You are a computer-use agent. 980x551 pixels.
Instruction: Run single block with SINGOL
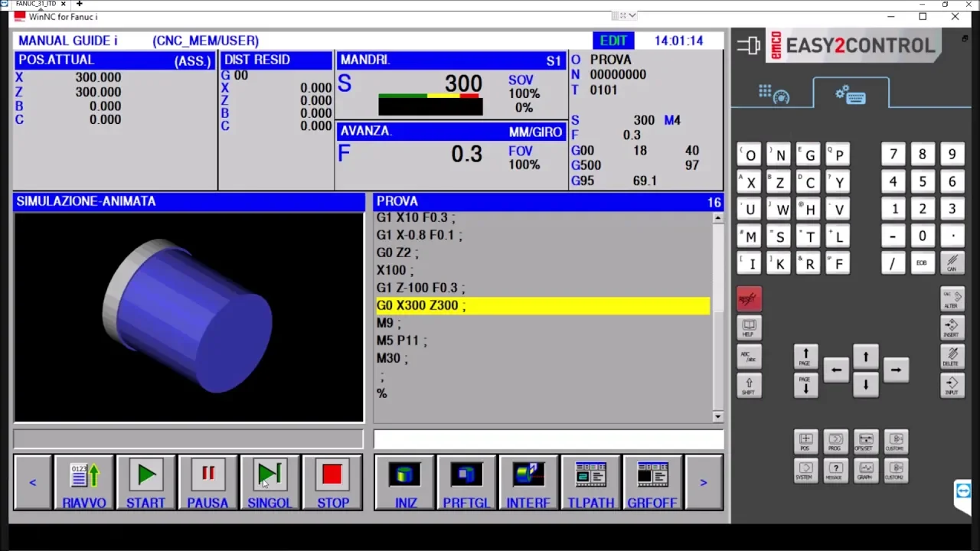click(x=269, y=483)
